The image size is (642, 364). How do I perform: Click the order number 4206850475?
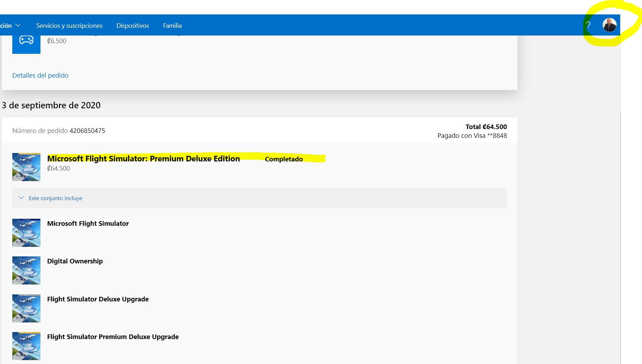click(x=87, y=131)
